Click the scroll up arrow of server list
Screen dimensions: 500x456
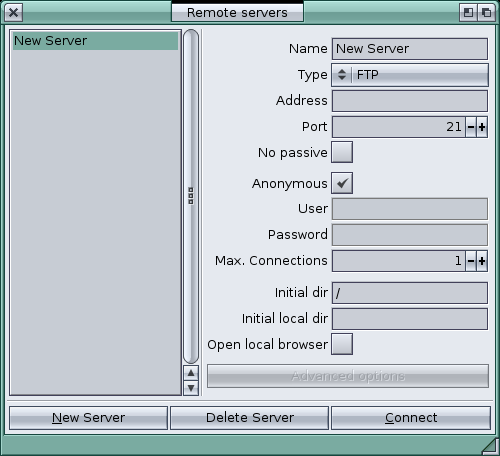click(191, 373)
